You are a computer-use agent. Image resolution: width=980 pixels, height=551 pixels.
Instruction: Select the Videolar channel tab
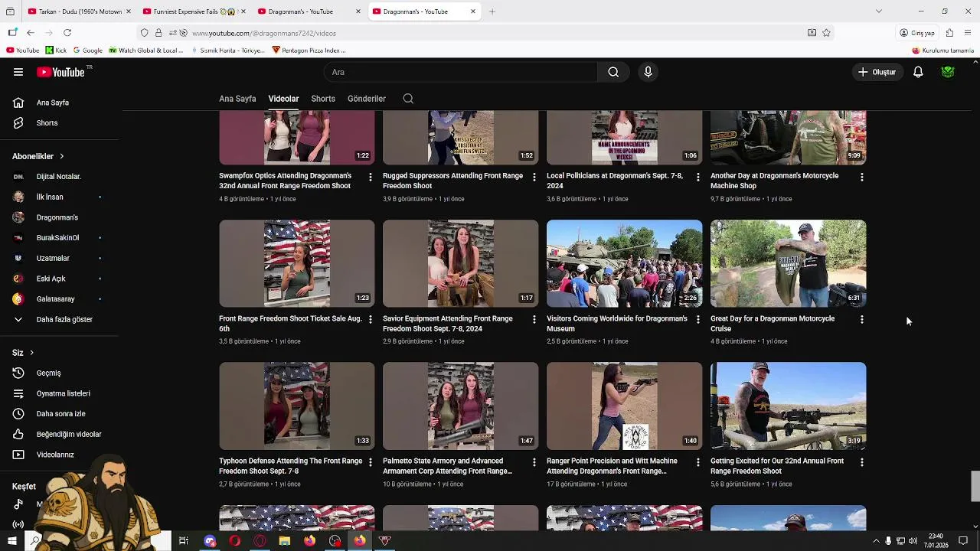[x=283, y=99]
